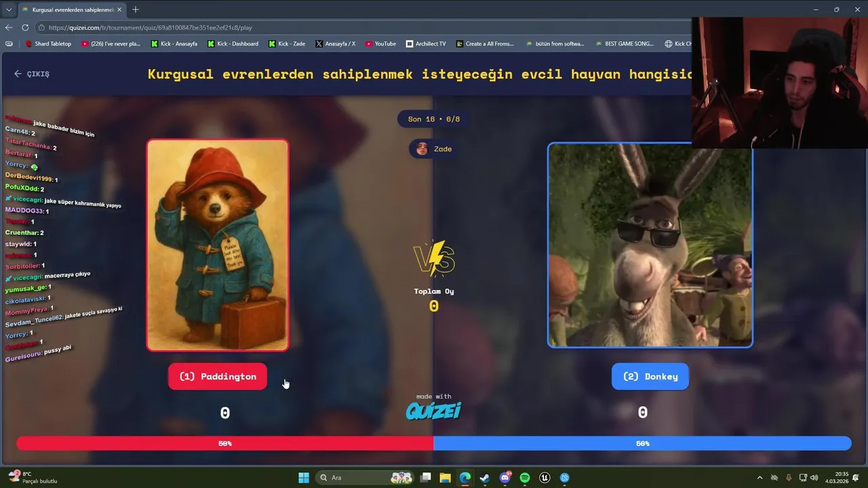This screenshot has height=488, width=868.
Task: Go back with browser back arrow
Action: 9,28
